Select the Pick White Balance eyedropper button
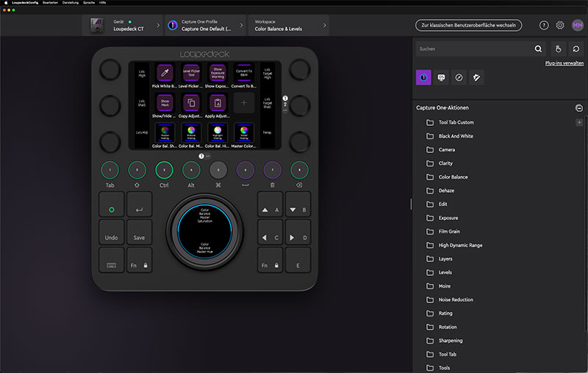The height and width of the screenshot is (373, 588). point(165,73)
